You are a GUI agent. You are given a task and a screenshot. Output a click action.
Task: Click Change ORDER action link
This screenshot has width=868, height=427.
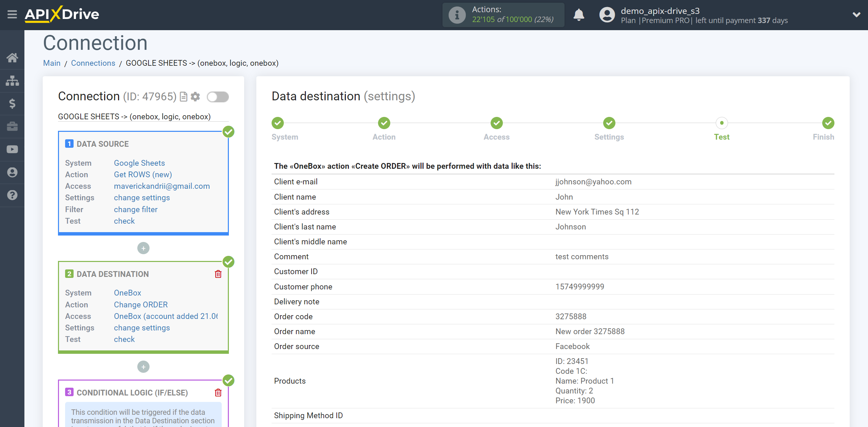(141, 305)
